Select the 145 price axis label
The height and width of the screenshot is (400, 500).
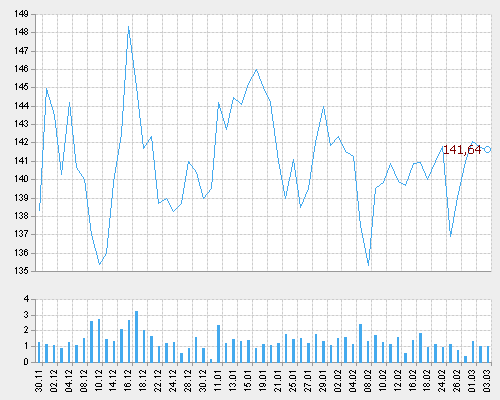click(21, 87)
